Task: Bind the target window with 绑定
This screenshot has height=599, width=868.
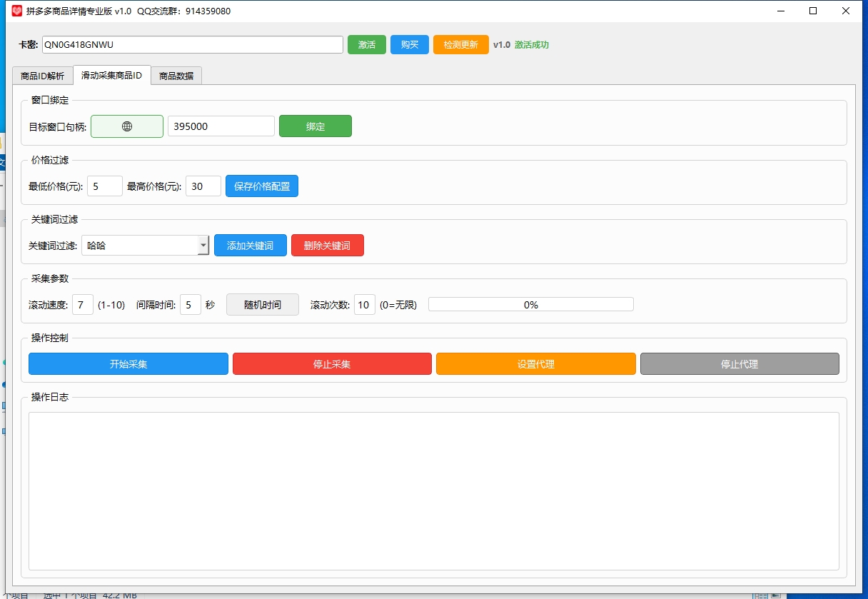Action: tap(316, 126)
